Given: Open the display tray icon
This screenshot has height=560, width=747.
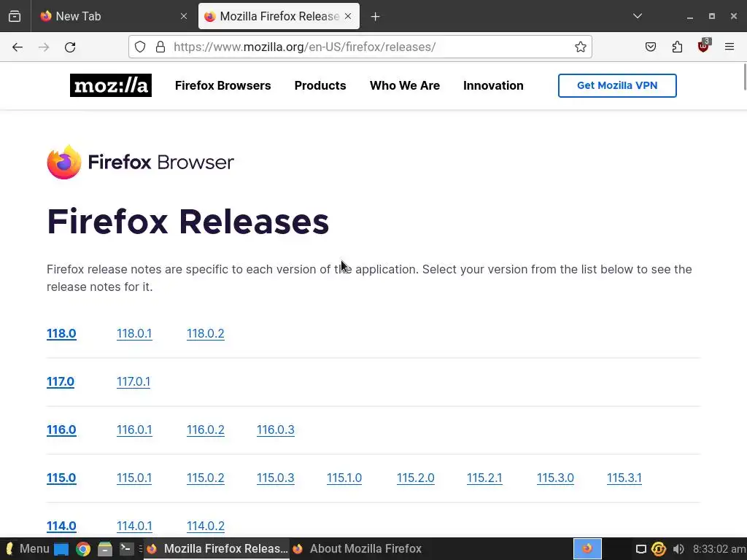Looking at the screenshot, I should [641, 549].
